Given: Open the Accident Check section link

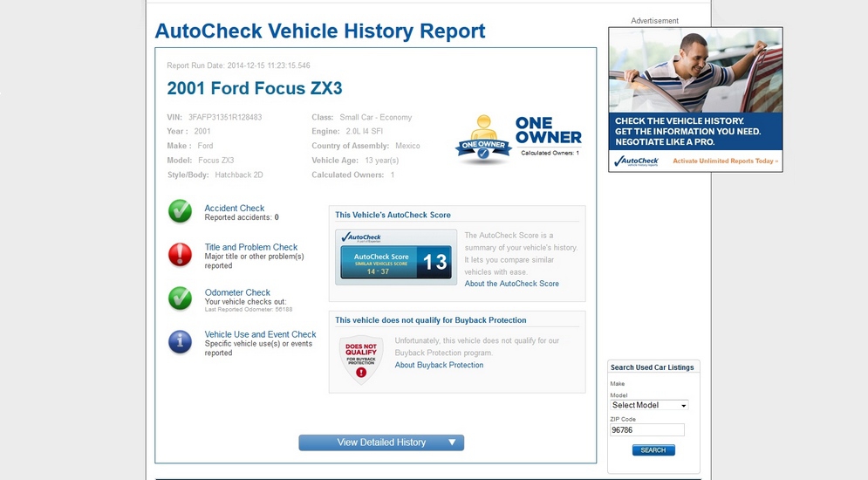Looking at the screenshot, I should coord(234,209).
